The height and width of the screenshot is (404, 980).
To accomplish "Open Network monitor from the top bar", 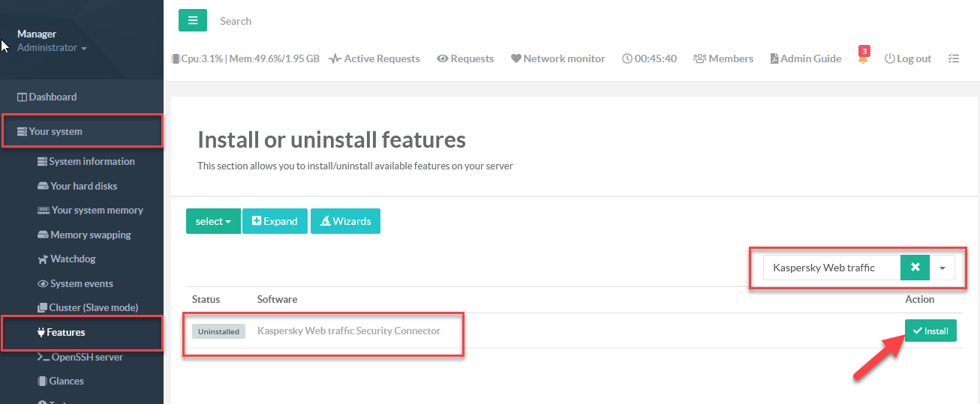I will [558, 58].
